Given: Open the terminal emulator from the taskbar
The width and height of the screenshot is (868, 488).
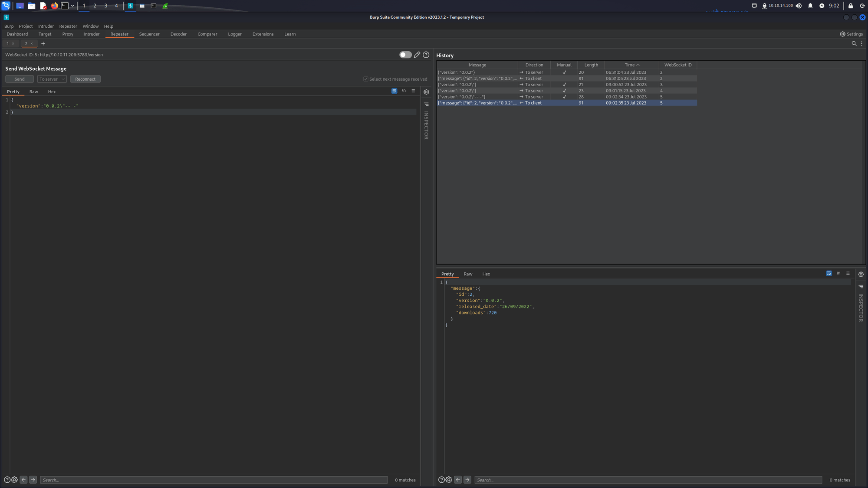Looking at the screenshot, I should point(65,6).
